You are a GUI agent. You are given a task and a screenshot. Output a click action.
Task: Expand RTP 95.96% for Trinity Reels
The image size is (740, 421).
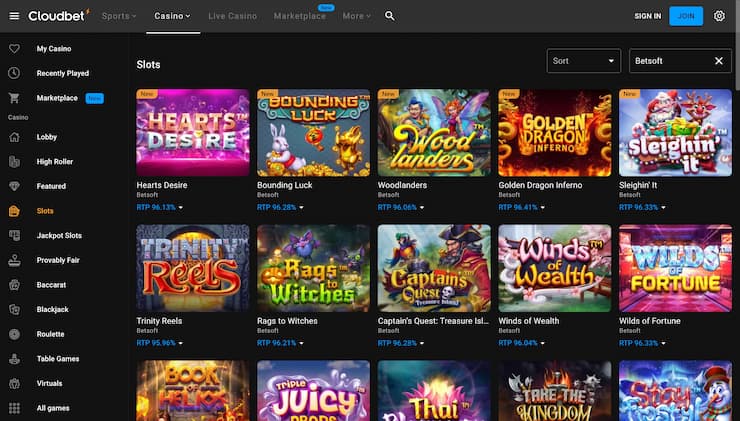click(160, 343)
